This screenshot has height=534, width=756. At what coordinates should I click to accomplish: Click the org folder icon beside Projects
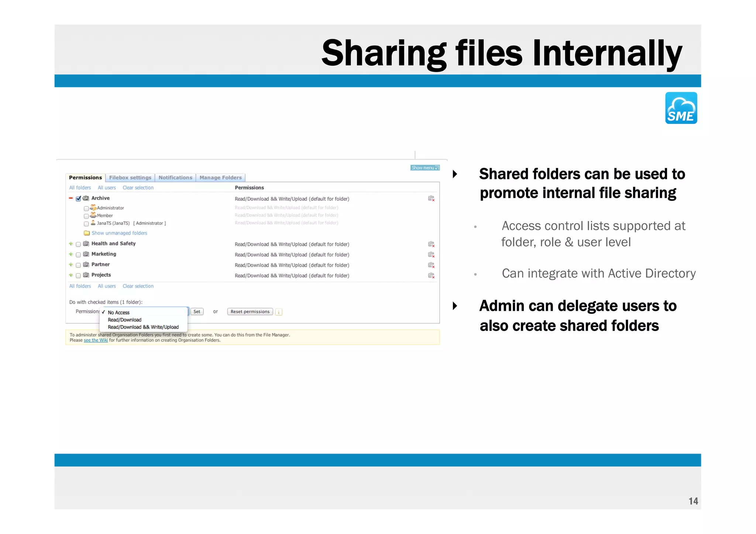[86, 275]
